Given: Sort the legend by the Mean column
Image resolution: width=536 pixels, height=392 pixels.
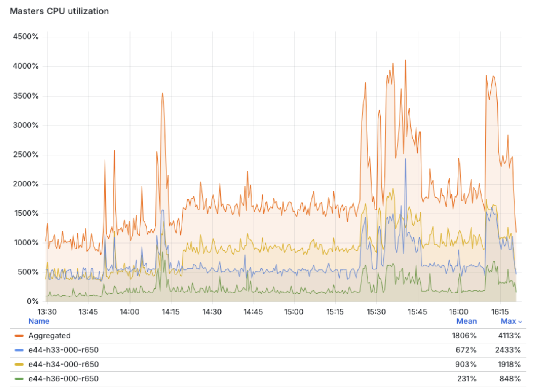Looking at the screenshot, I should tap(466, 321).
